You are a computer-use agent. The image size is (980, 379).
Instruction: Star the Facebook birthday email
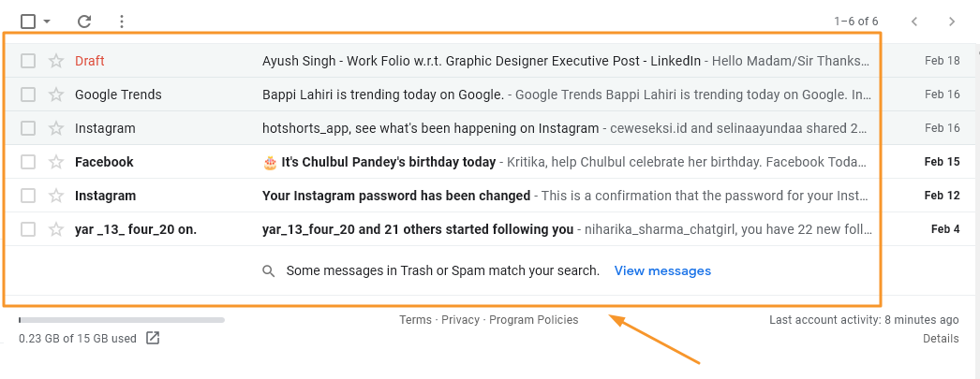(56, 162)
